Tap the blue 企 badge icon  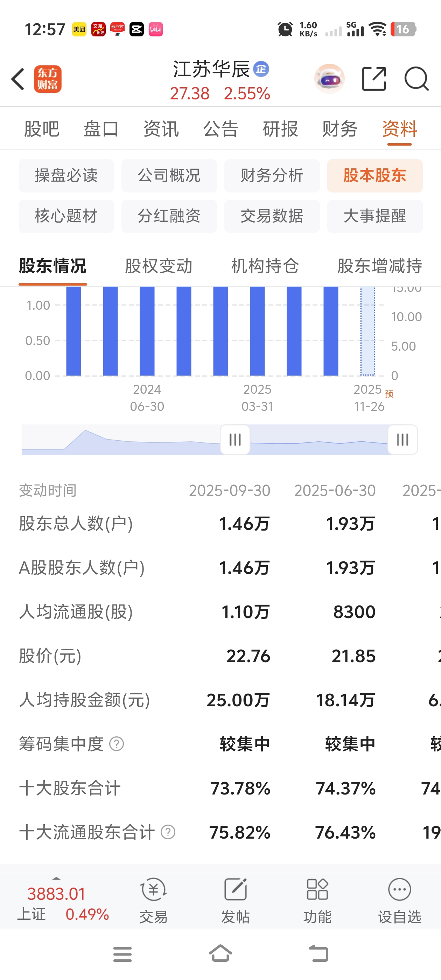point(261,69)
